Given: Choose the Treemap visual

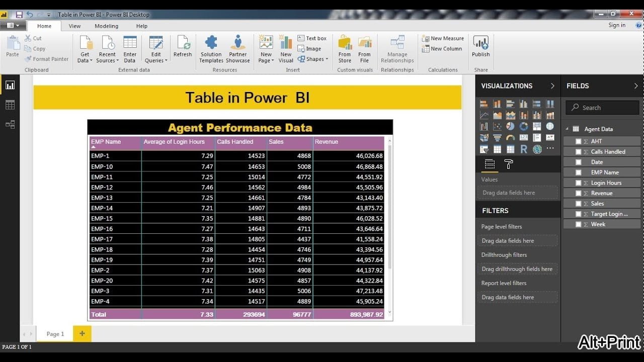Looking at the screenshot, I should pos(537,126).
